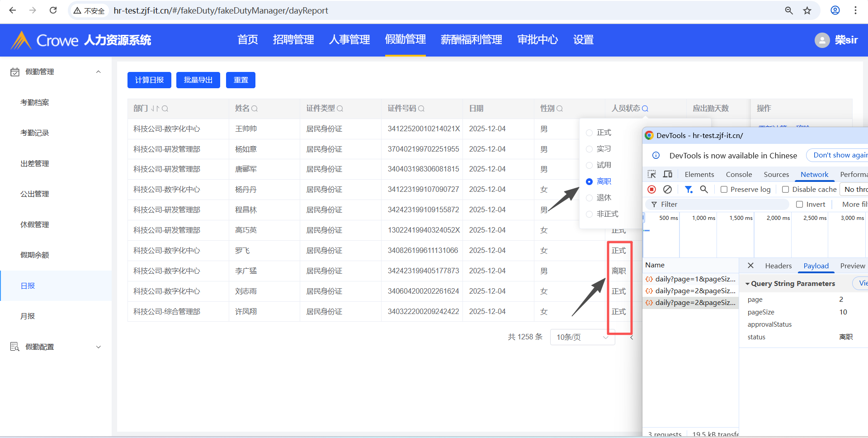Open DevTools network search magnifier
This screenshot has width=868, height=438.
tap(704, 190)
